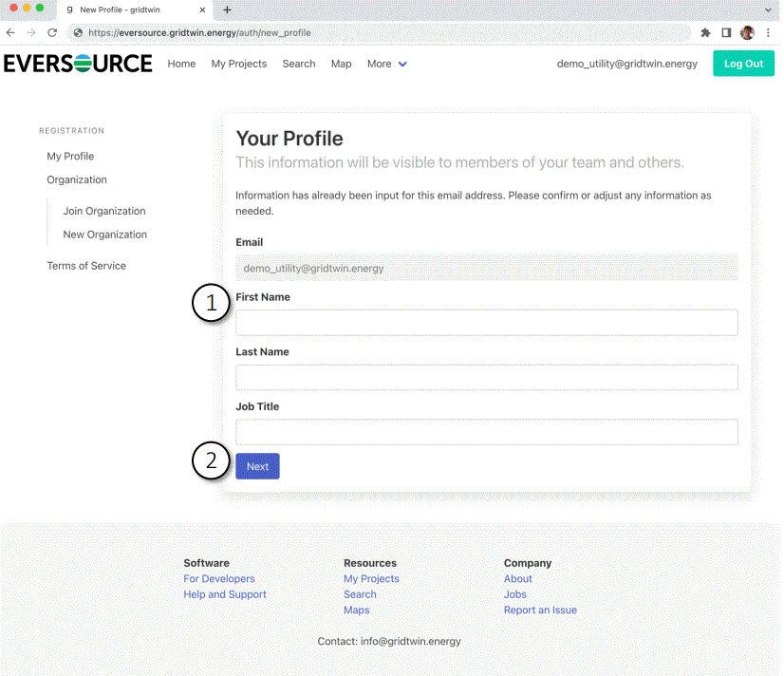Select Join Organization under Organization

pos(103,211)
